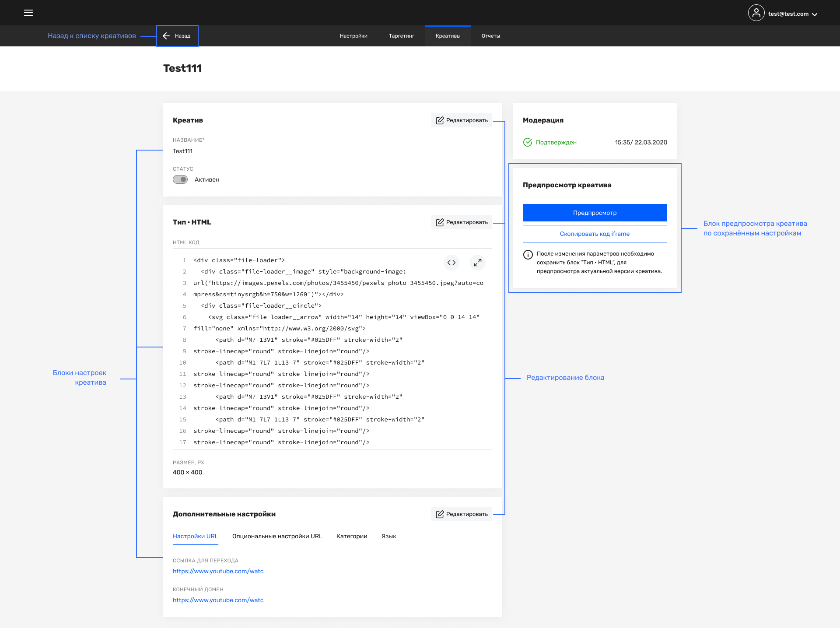Toggle the Активен status switch
The image size is (840, 628).
(180, 179)
